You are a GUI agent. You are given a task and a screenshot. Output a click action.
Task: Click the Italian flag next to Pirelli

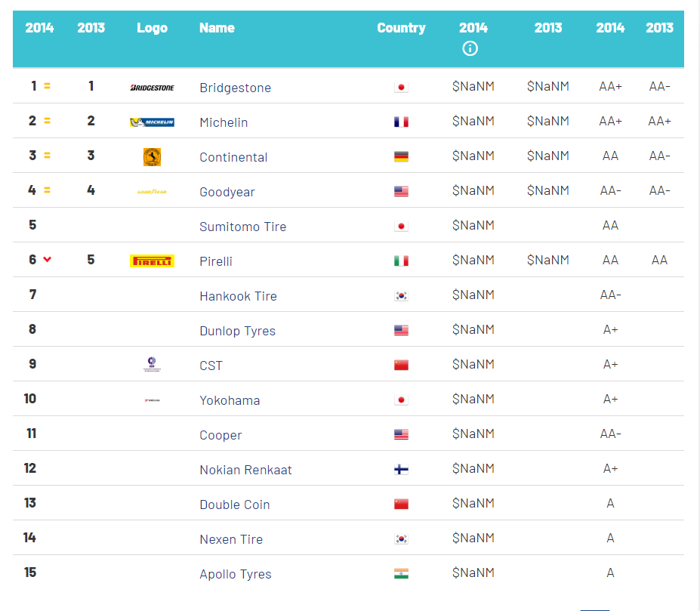[x=401, y=261]
